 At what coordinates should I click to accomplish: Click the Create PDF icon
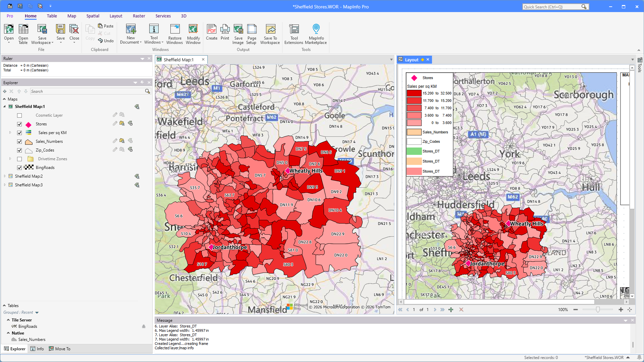[211, 29]
